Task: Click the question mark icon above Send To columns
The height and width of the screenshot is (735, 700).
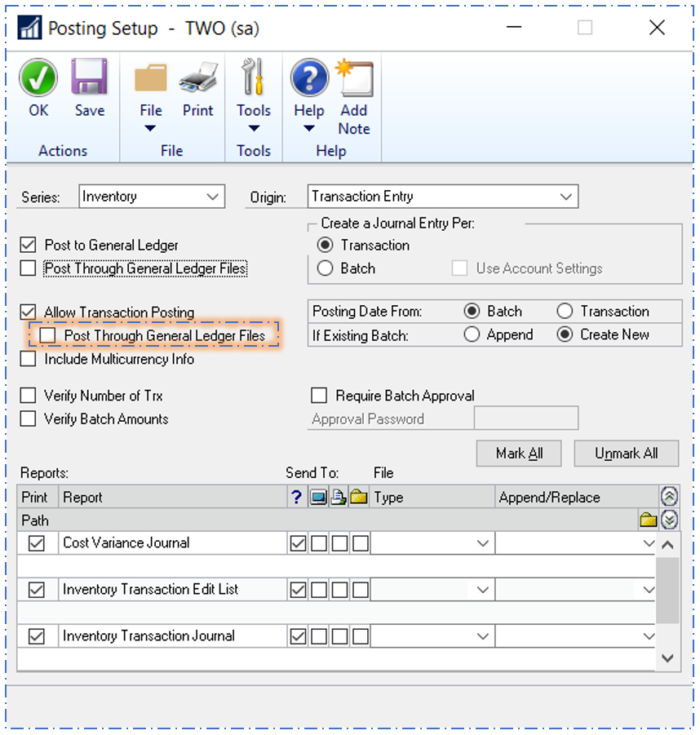Action: [x=297, y=496]
